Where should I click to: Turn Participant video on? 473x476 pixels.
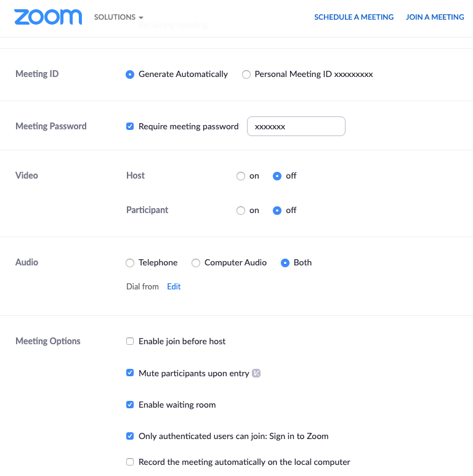tap(241, 211)
